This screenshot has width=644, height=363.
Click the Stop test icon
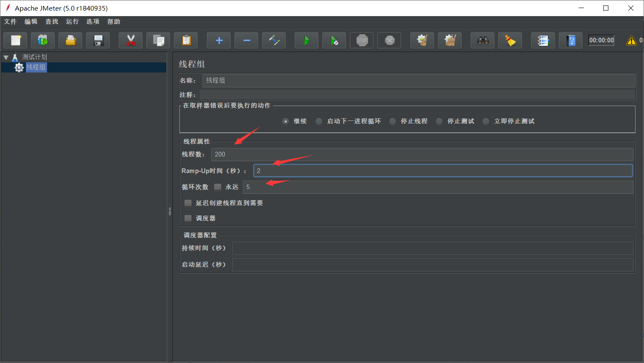click(362, 40)
